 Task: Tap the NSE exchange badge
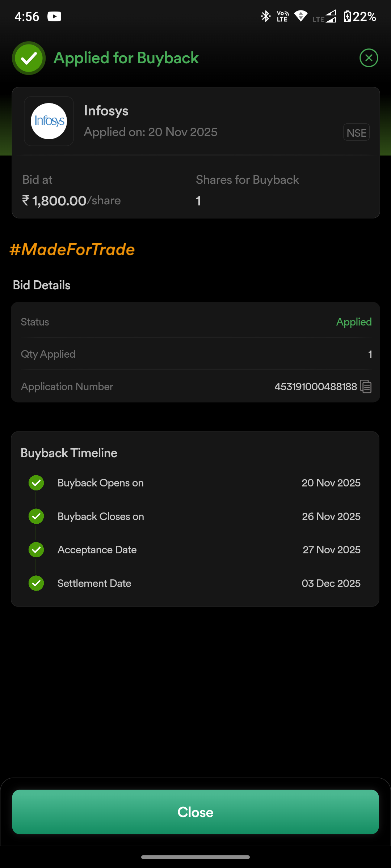click(356, 133)
